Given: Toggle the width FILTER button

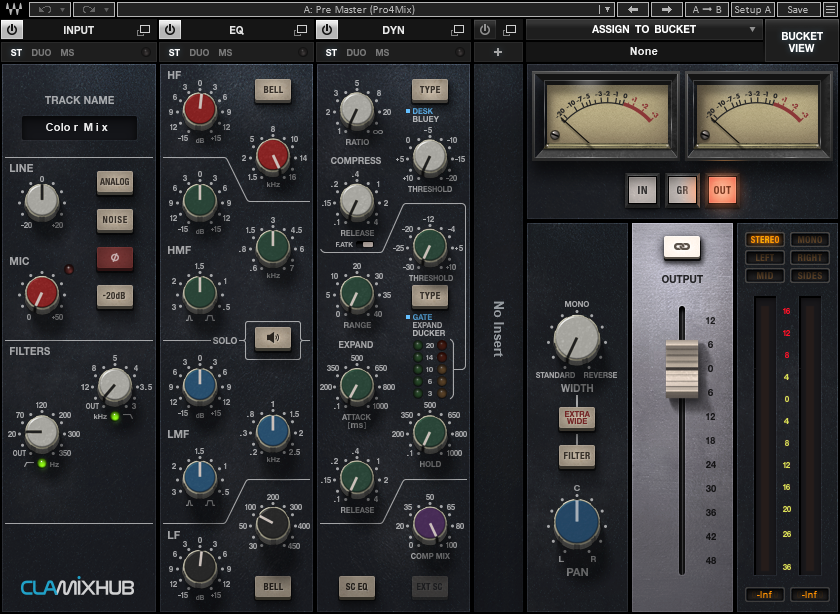Looking at the screenshot, I should (576, 456).
